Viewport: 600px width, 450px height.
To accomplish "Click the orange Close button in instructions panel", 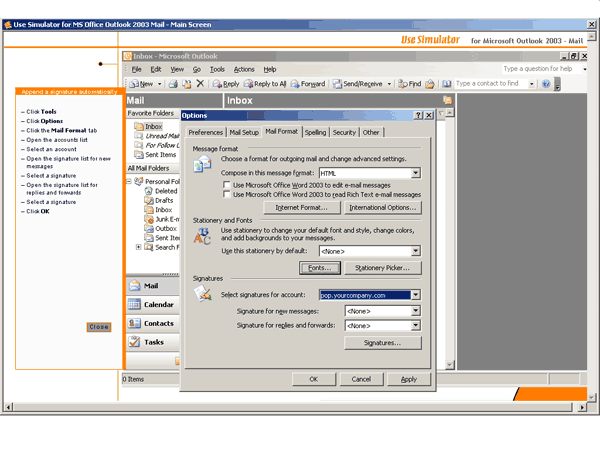I will tap(99, 327).
